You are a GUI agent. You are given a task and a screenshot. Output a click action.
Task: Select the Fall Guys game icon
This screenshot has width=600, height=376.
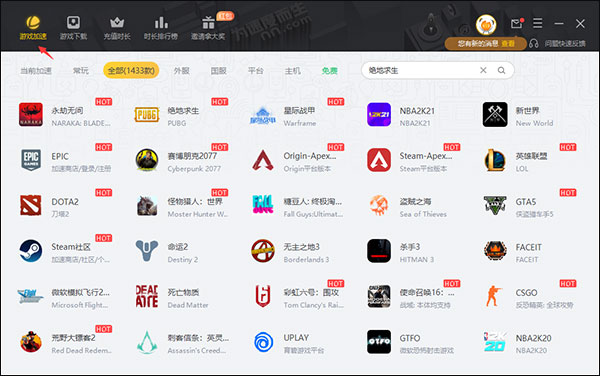pyautogui.click(x=263, y=205)
